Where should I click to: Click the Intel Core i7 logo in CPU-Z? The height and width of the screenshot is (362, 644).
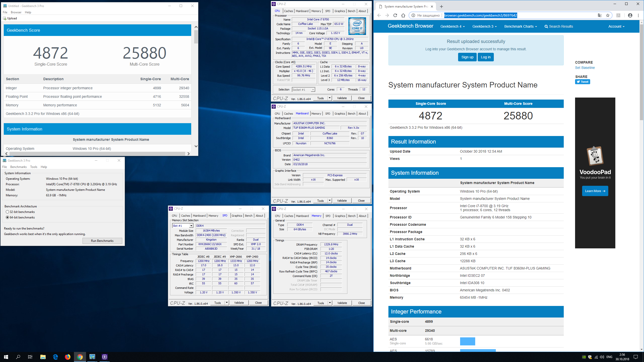click(x=357, y=26)
